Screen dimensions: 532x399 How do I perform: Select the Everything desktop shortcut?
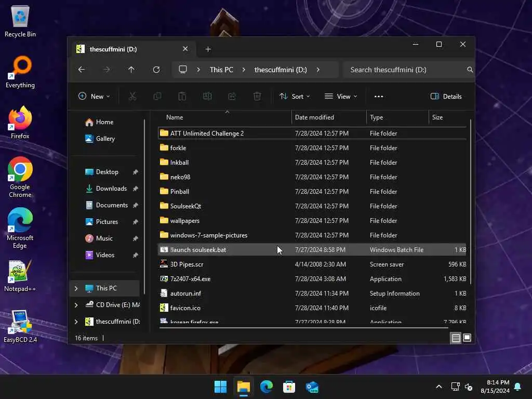click(20, 72)
